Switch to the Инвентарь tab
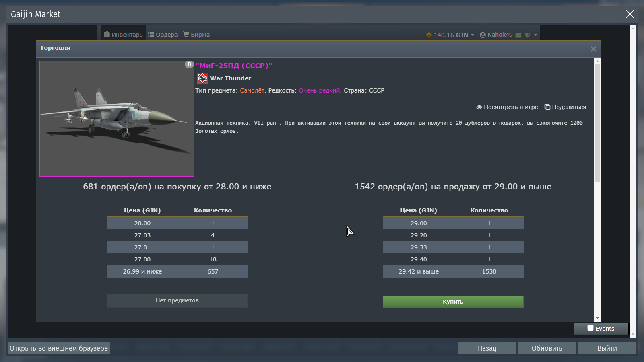644x362 pixels. pyautogui.click(x=123, y=35)
